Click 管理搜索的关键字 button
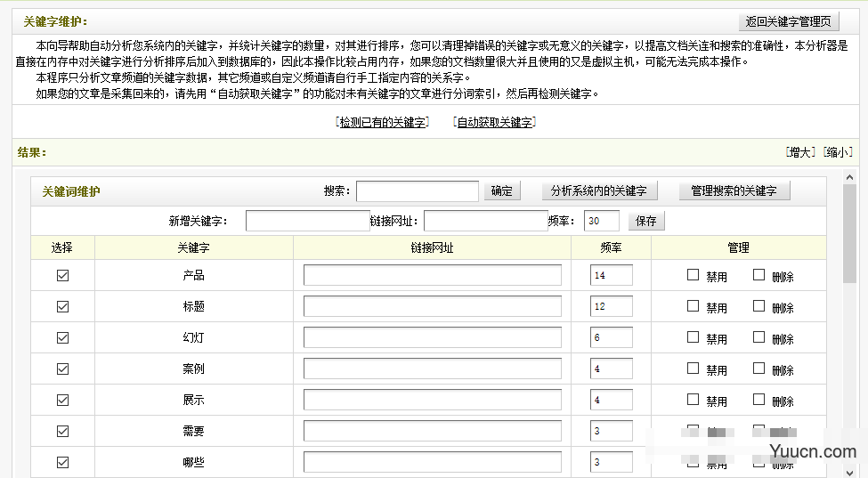The image size is (868, 478). pos(734,191)
